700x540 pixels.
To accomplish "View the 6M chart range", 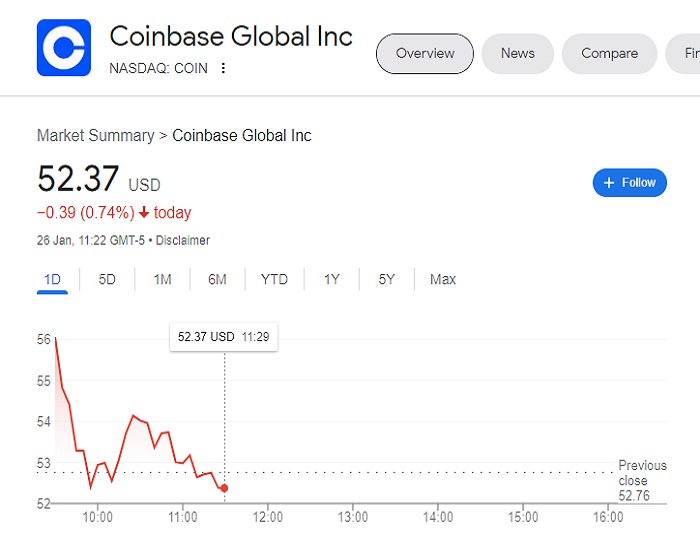I will tap(217, 279).
